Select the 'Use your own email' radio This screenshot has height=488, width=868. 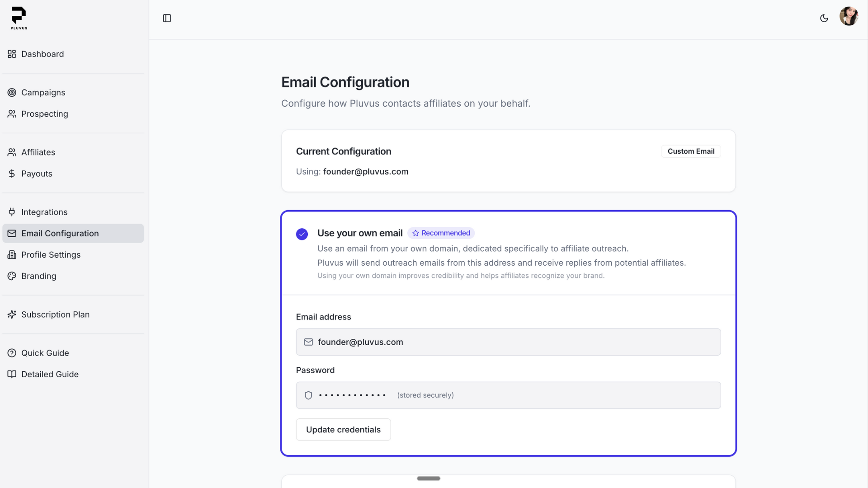coord(302,234)
